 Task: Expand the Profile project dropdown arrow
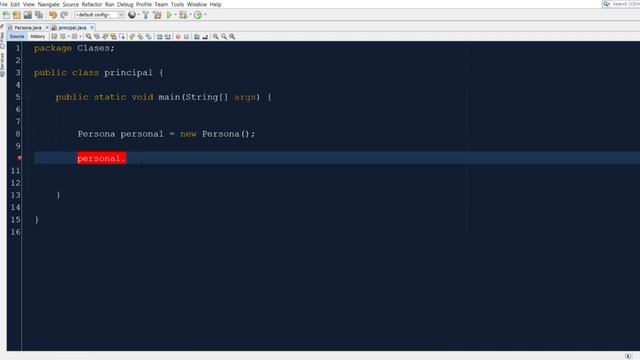(x=205, y=15)
